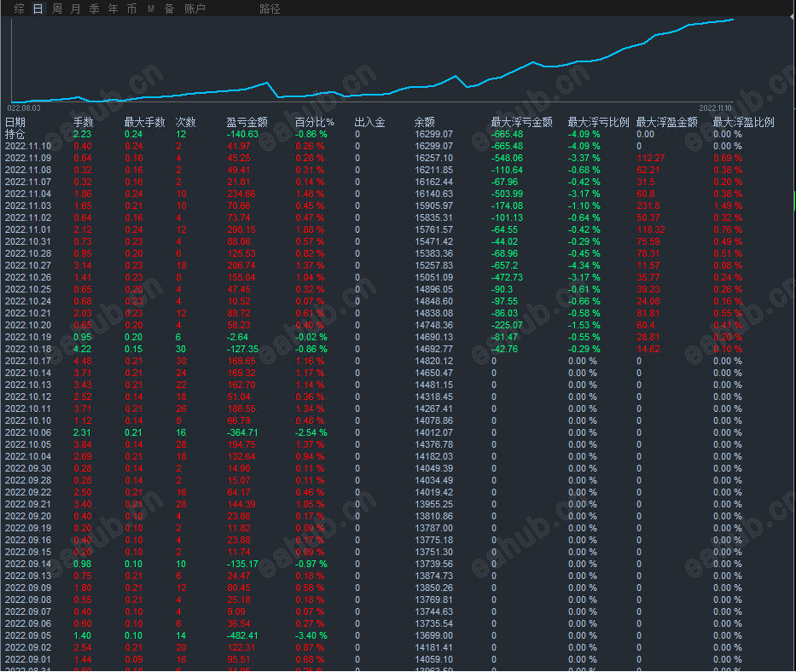Screen dimensions: 796x672
Task: Open the 季 quarterly tab
Action: click(95, 9)
